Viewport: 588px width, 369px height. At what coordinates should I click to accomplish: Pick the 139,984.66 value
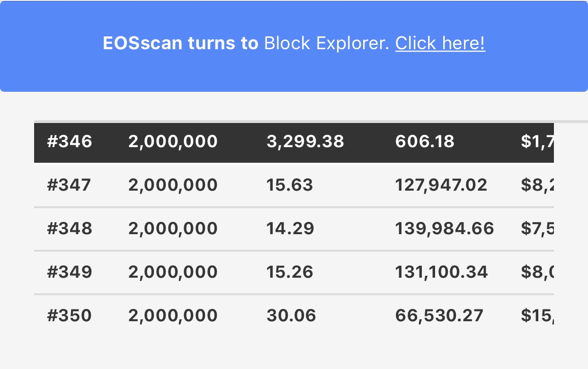[445, 228]
